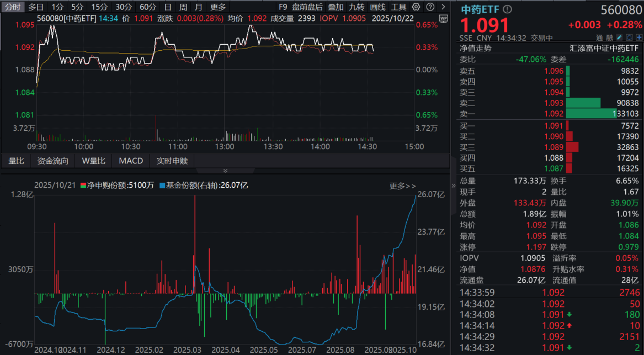Select the drawing lines tool 画线
Image resolution: width=644 pixels, height=355 pixels.
click(x=378, y=7)
